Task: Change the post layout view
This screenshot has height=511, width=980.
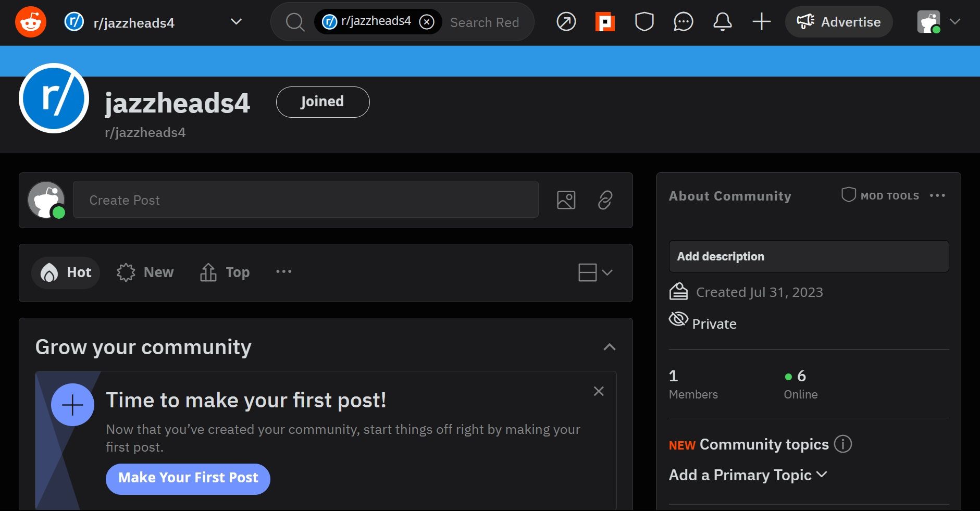Action: (x=594, y=272)
